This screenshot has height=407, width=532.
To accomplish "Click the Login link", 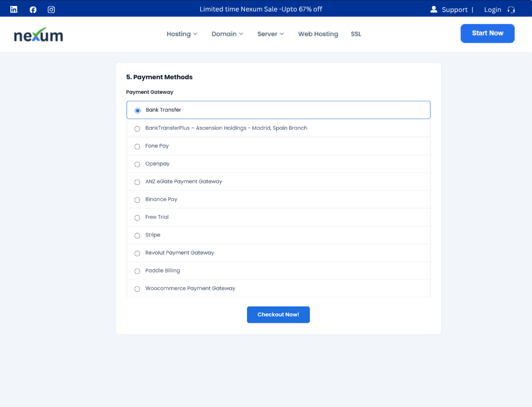I will coord(493,10).
